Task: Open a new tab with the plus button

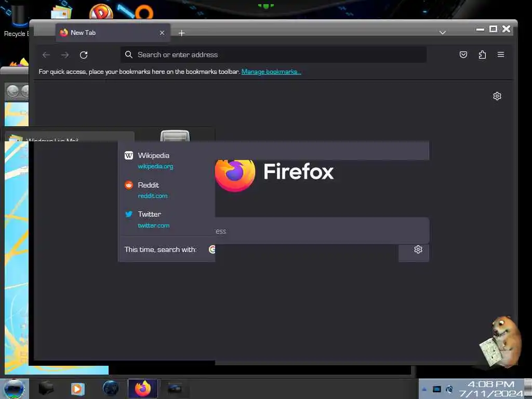Action: (x=181, y=33)
